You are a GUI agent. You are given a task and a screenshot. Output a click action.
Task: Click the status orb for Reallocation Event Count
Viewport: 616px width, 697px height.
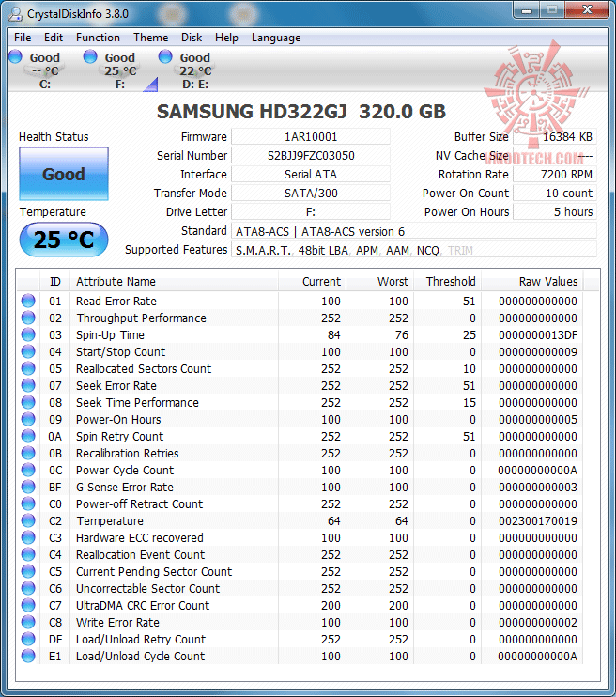(x=28, y=554)
